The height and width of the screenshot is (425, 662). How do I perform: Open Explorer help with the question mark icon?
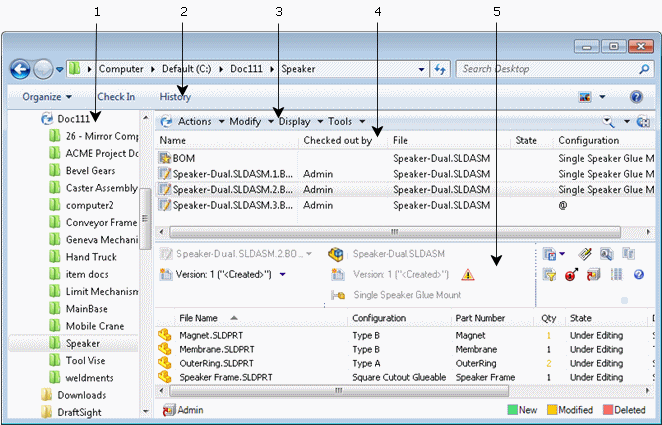(x=636, y=97)
